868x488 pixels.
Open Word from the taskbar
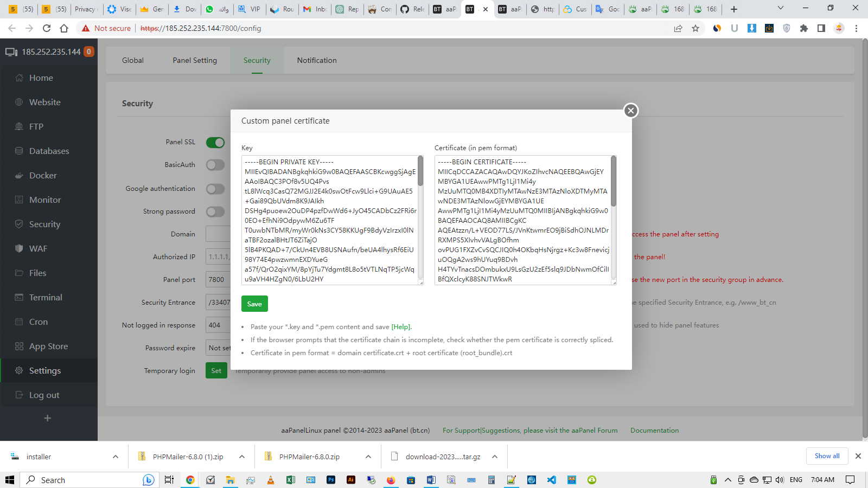click(x=431, y=480)
